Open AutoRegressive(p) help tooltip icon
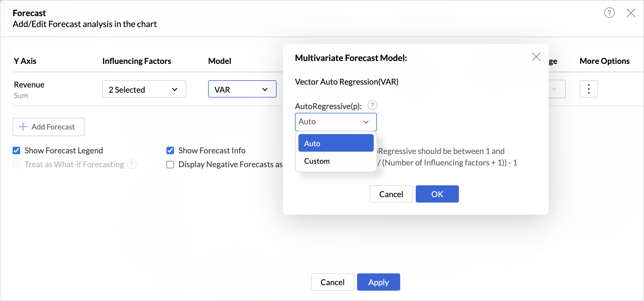 372,105
